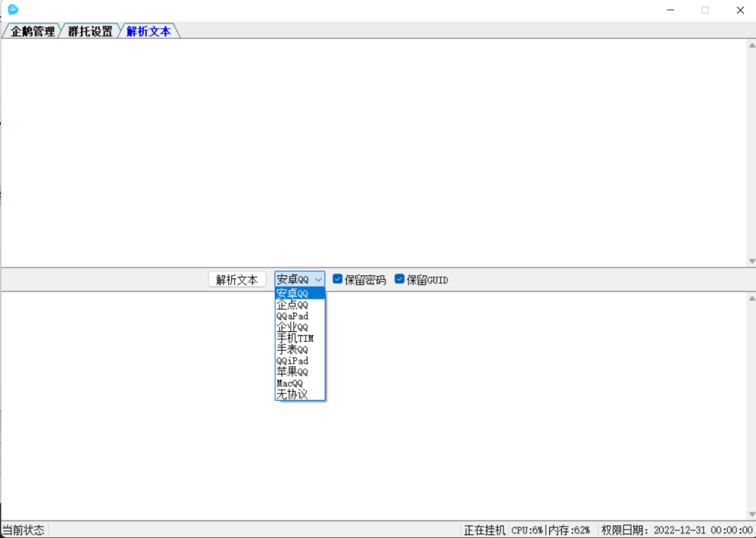Screen dimensions: 756x538
Task: Open the 群托设置 tab
Action: [90, 32]
